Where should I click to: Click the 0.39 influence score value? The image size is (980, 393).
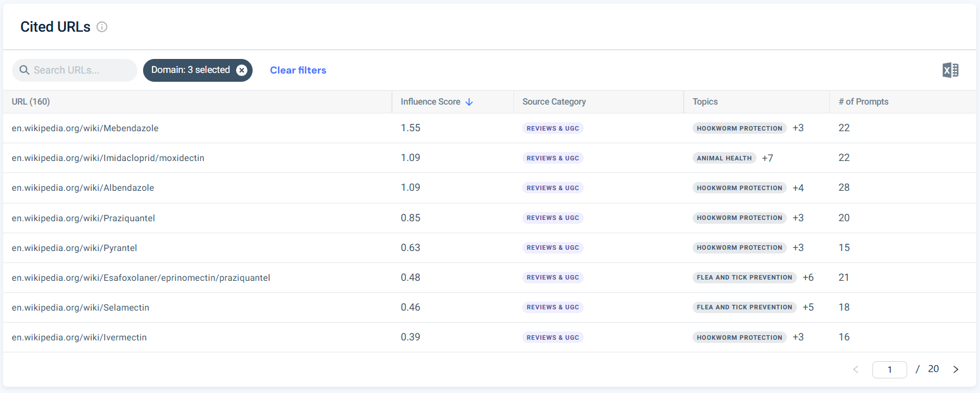pyautogui.click(x=410, y=337)
